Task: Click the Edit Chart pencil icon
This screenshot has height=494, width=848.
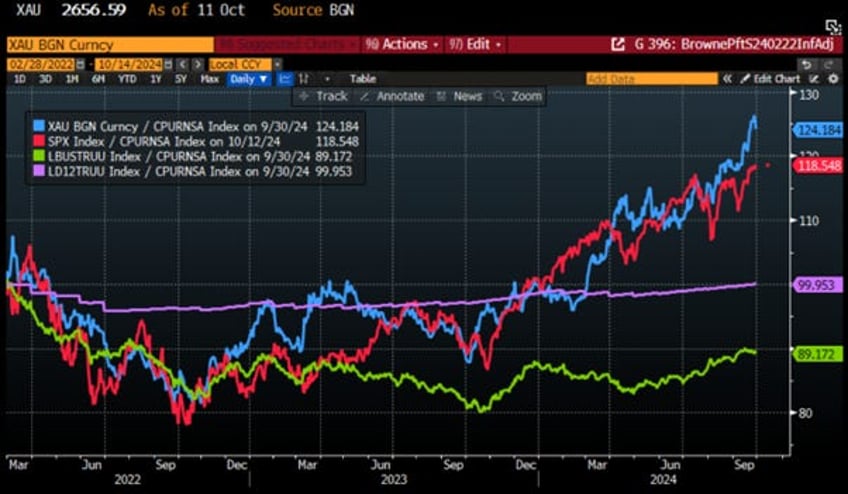Action: 745,79
